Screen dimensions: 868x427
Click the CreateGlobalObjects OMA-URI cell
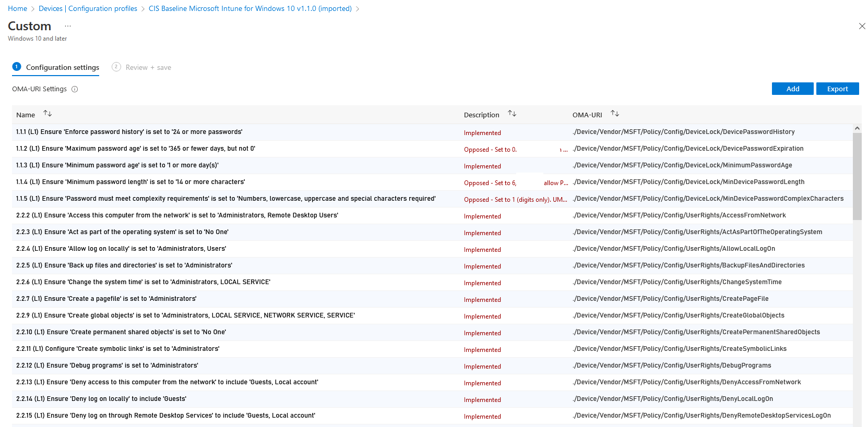point(679,315)
